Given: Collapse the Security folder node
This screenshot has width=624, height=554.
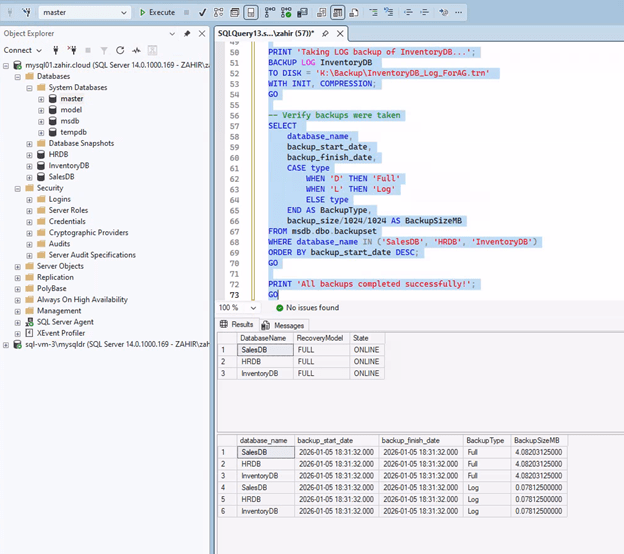Looking at the screenshot, I should click(18, 188).
